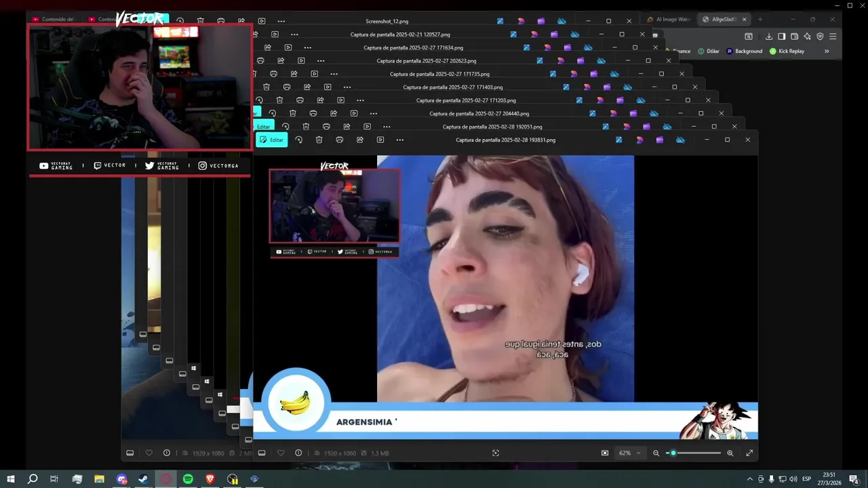This screenshot has height=488, width=868.
Task: Switch ESP keyboard language indicator
Action: (807, 479)
